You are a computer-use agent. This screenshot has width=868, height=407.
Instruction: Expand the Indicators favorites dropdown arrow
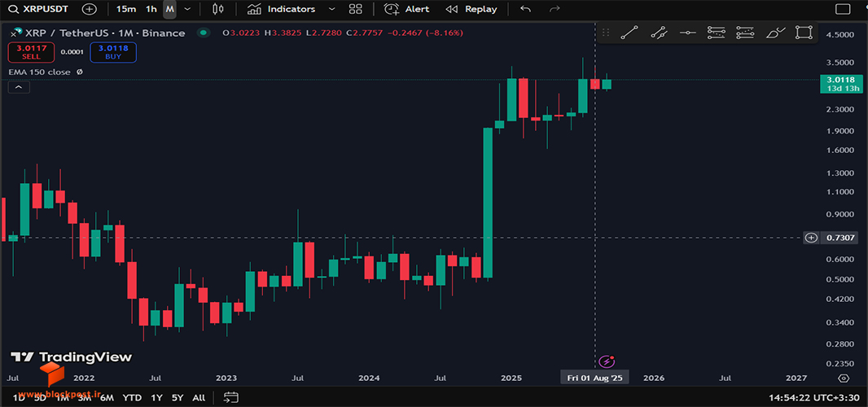pyautogui.click(x=331, y=9)
